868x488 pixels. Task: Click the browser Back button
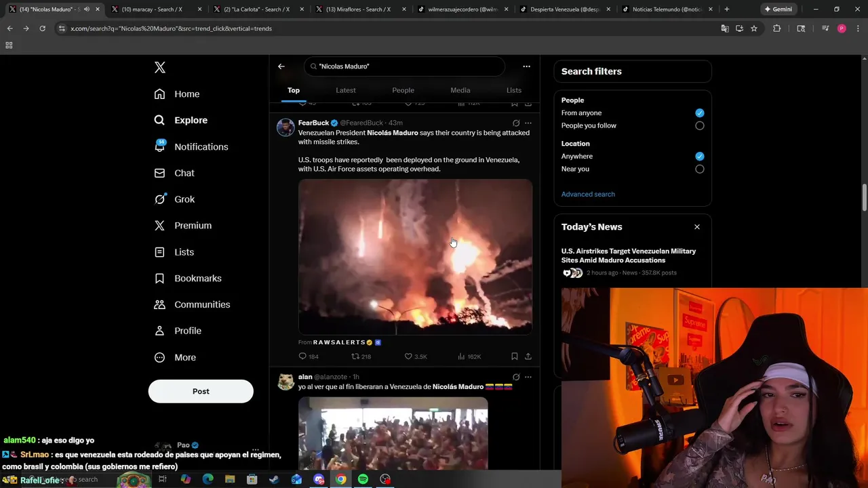pos(9,28)
